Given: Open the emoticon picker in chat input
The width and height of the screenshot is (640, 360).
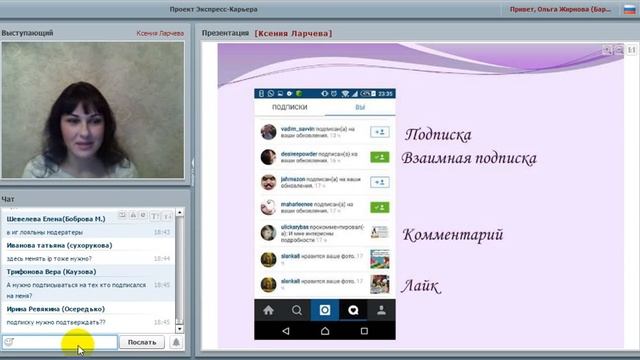Looking at the screenshot, I should (9, 342).
